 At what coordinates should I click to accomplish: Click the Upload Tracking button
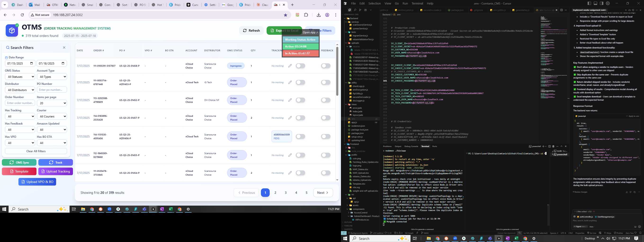tap(55, 171)
